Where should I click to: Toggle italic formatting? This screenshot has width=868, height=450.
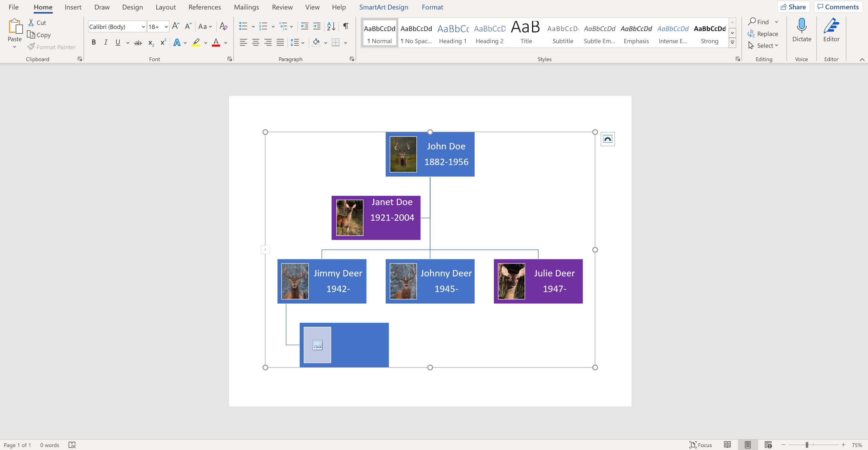point(105,42)
